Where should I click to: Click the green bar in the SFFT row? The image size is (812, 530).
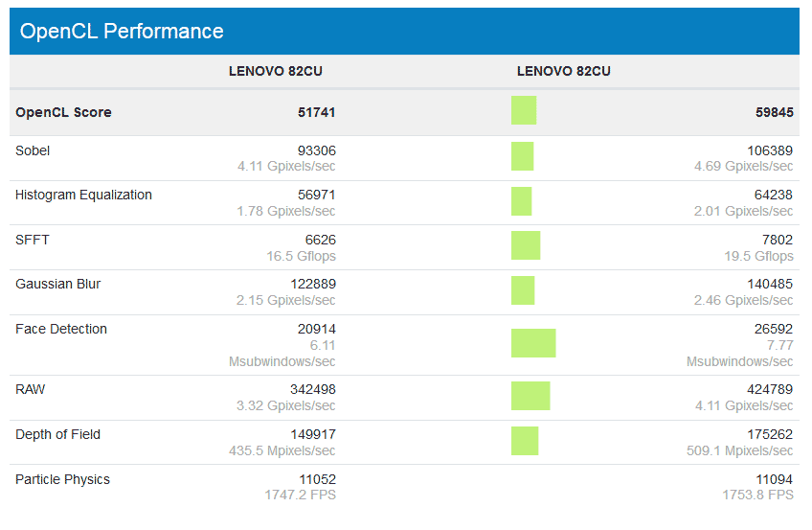[526, 245]
